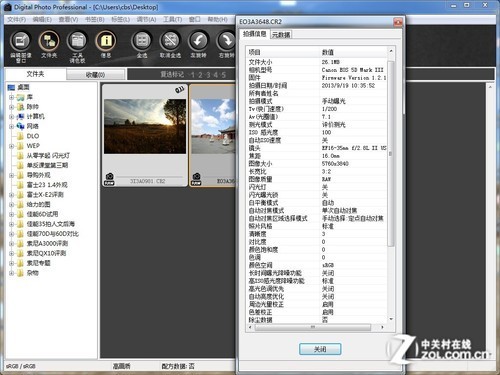Open the Tools menu (工具)
500x375 pixels.
(173, 20)
